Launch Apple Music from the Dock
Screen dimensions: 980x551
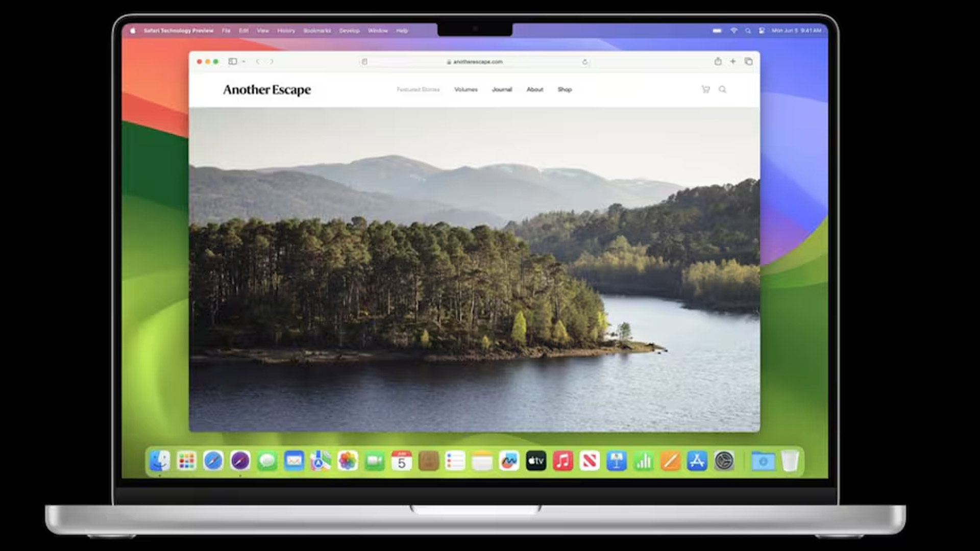(x=562, y=461)
